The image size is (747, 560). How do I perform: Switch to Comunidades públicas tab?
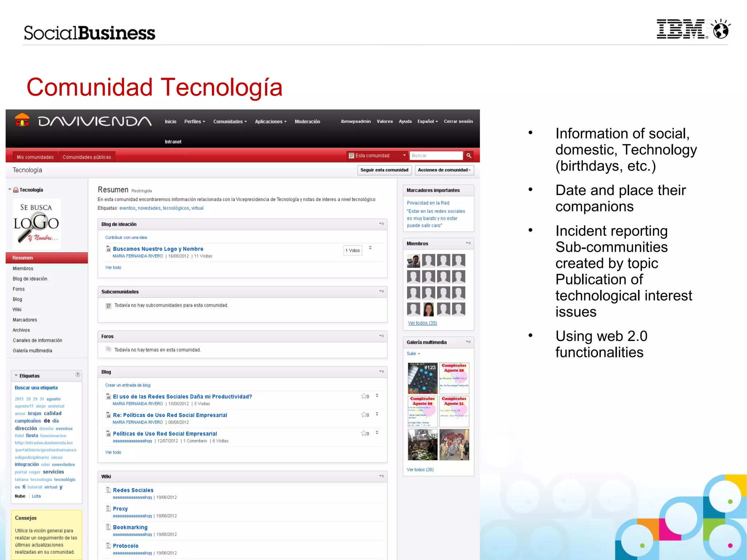click(87, 157)
